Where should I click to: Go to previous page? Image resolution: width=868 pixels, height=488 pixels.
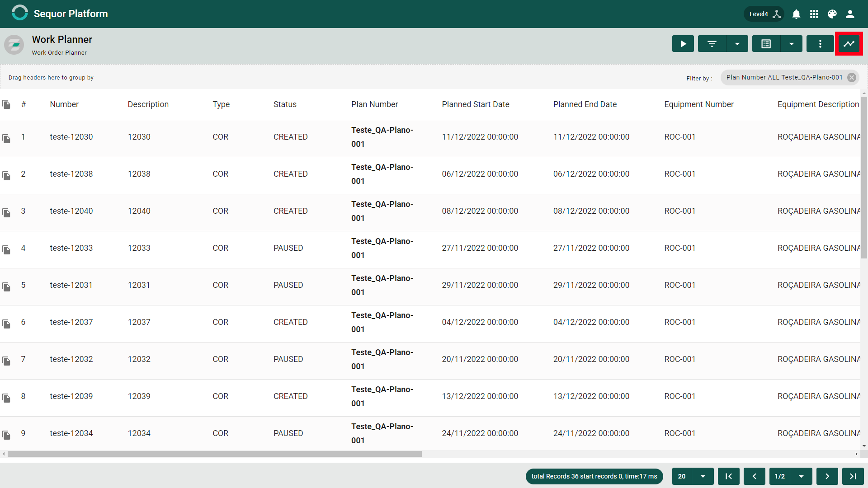755,476
